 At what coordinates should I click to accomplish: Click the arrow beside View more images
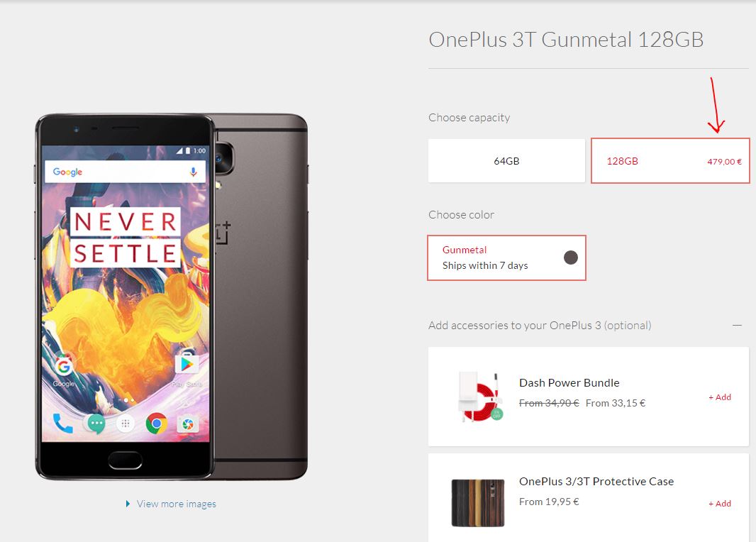[x=128, y=504]
